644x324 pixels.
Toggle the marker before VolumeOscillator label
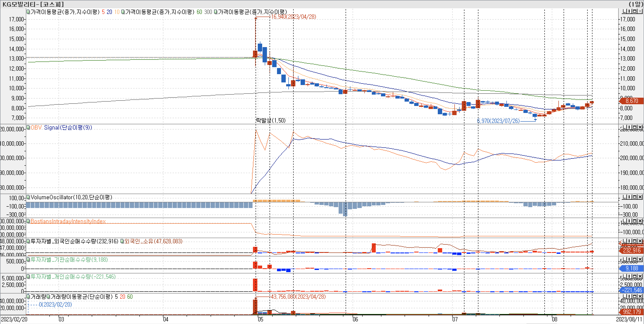pyautogui.click(x=28, y=197)
